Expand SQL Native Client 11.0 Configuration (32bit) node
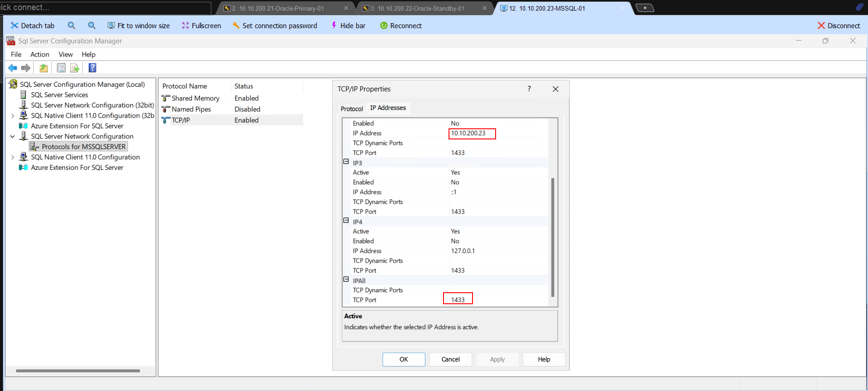The image size is (868, 391). tap(12, 116)
